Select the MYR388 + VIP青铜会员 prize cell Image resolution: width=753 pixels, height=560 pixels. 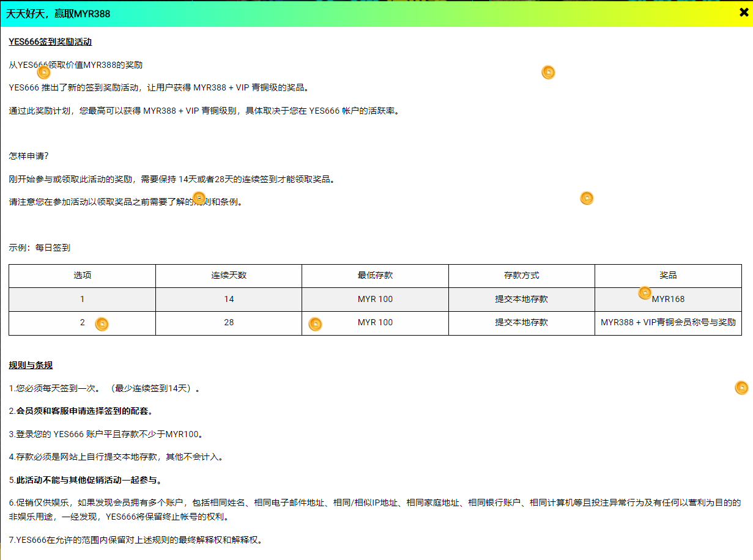point(668,323)
